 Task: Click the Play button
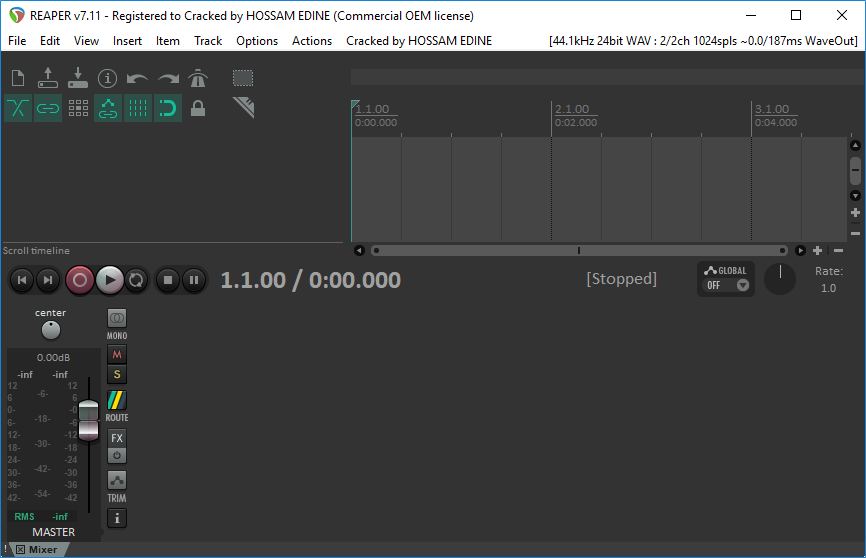coord(109,280)
